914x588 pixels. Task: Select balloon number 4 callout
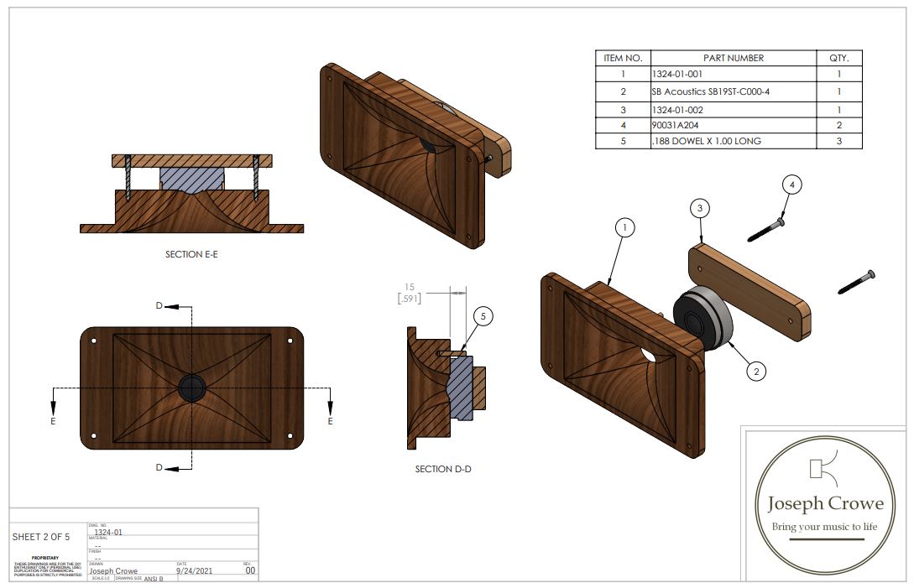point(791,184)
